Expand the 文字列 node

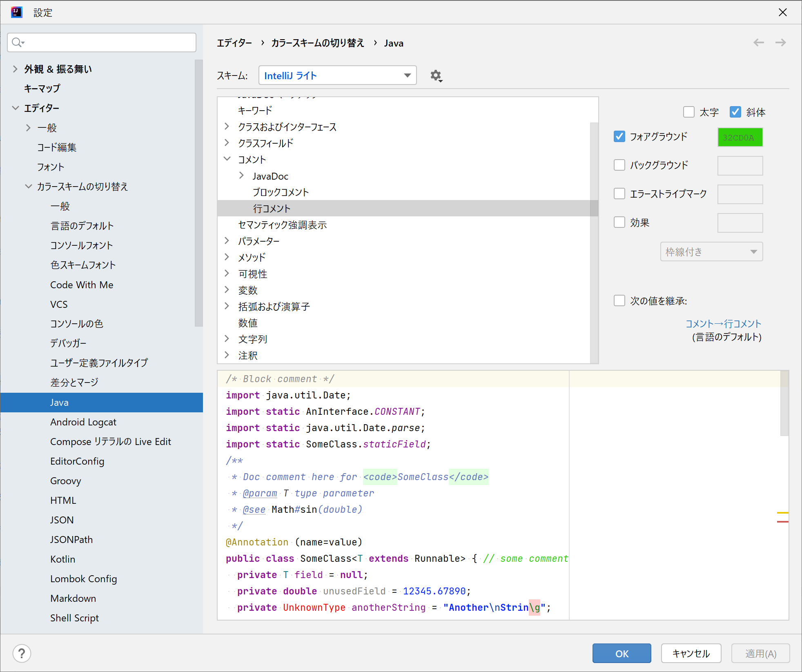click(x=227, y=339)
